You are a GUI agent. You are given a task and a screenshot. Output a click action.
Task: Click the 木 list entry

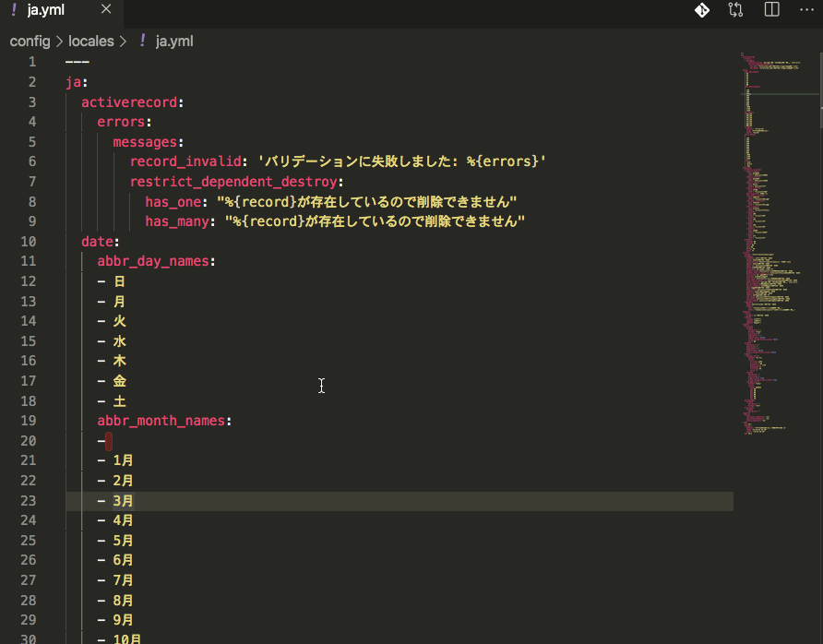pyautogui.click(x=119, y=361)
